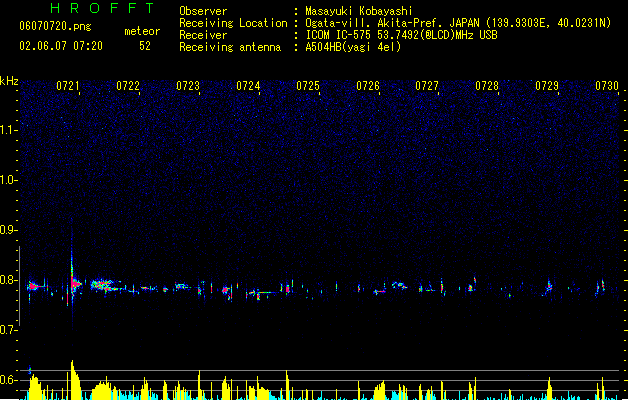Screen dimensions: 629x400
Task: Click the A504HB(yagi 4el) antenna value
Action: click(x=353, y=47)
